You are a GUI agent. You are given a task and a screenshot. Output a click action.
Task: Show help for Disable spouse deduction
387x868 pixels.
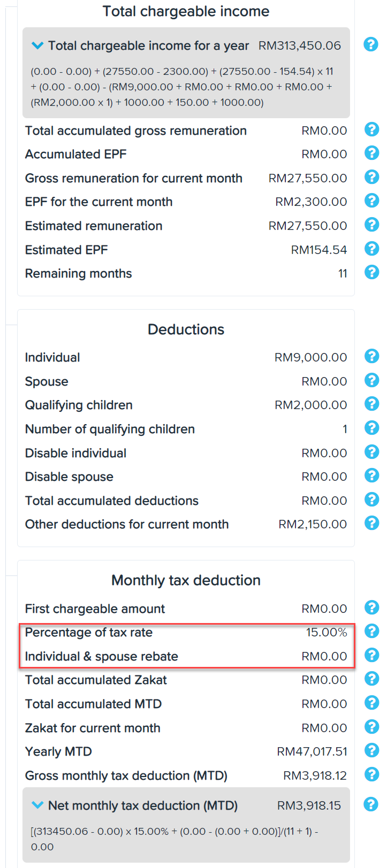pos(371,475)
